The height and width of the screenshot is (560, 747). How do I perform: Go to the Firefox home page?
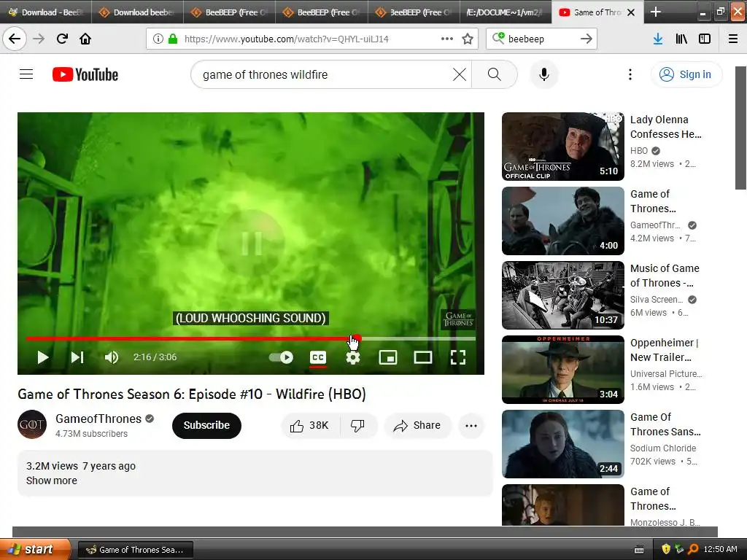click(x=85, y=39)
